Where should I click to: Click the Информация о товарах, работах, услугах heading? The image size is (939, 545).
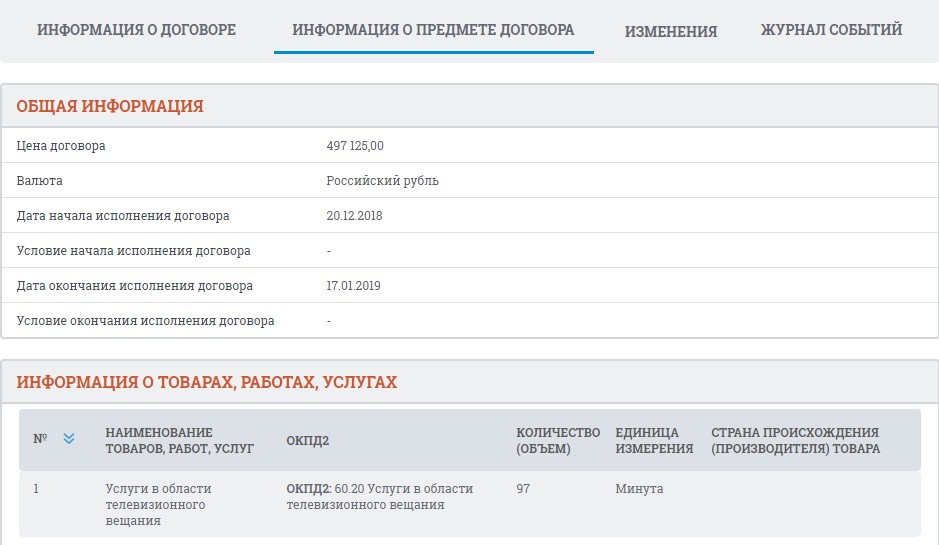point(207,382)
